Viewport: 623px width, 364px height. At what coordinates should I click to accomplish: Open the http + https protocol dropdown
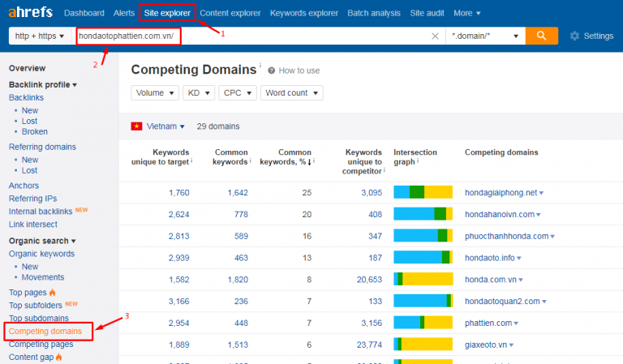[x=40, y=36]
